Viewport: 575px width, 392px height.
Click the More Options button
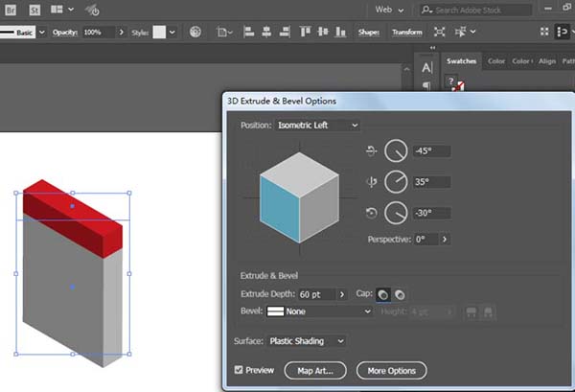click(391, 370)
